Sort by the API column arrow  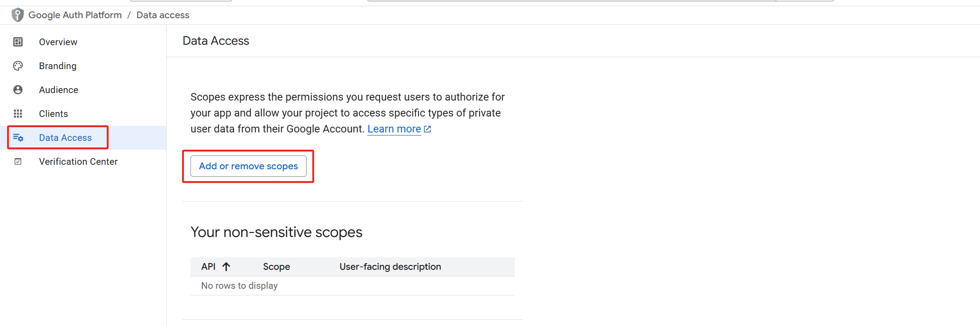coord(226,267)
